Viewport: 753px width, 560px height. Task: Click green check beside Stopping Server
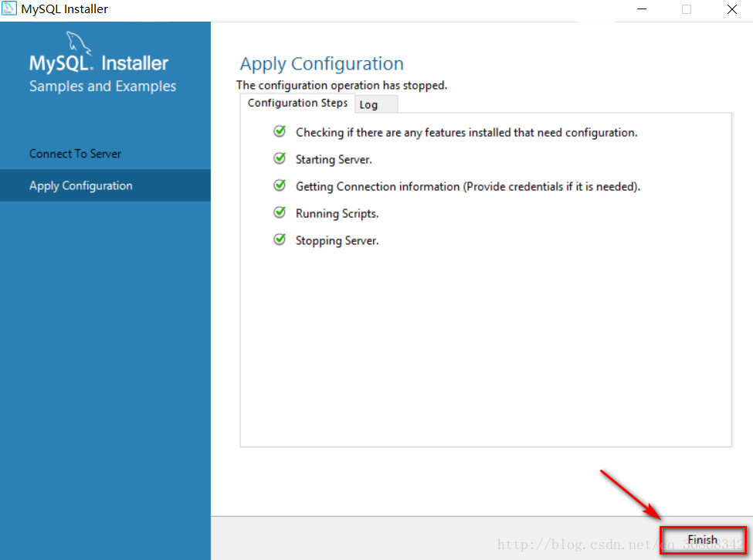click(280, 239)
